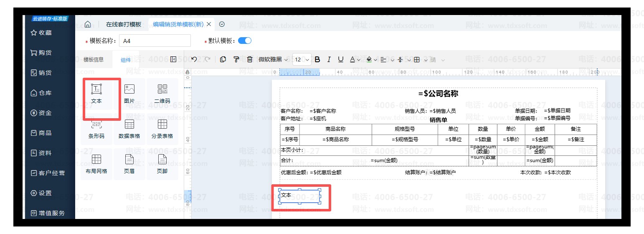Toggle italic text style
Image resolution: width=644 pixels, height=234 pixels.
[x=329, y=60]
